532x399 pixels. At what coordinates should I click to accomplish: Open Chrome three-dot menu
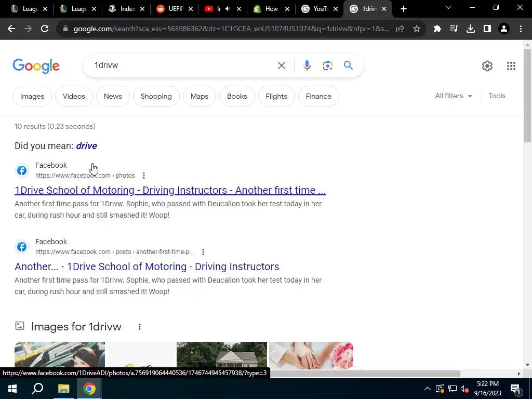pos(521,29)
